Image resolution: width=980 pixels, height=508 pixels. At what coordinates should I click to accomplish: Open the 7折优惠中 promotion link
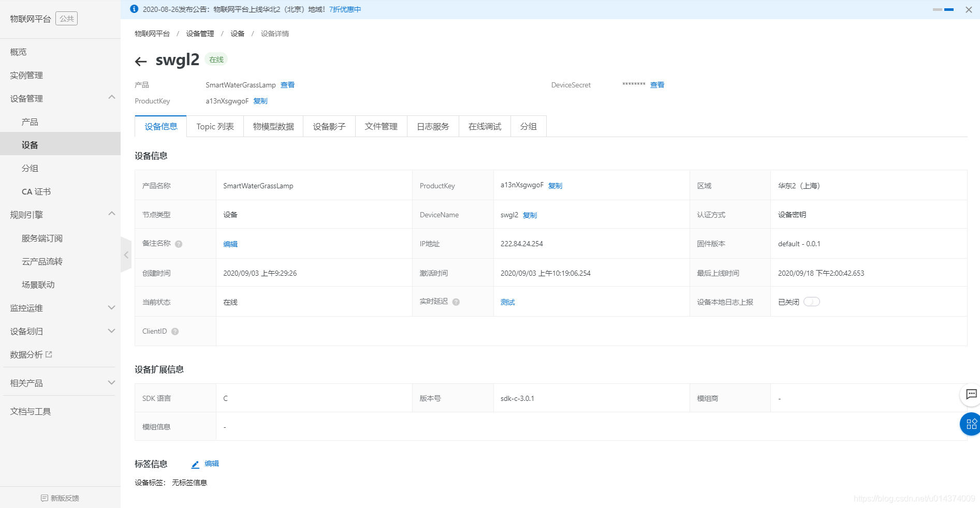[345, 9]
